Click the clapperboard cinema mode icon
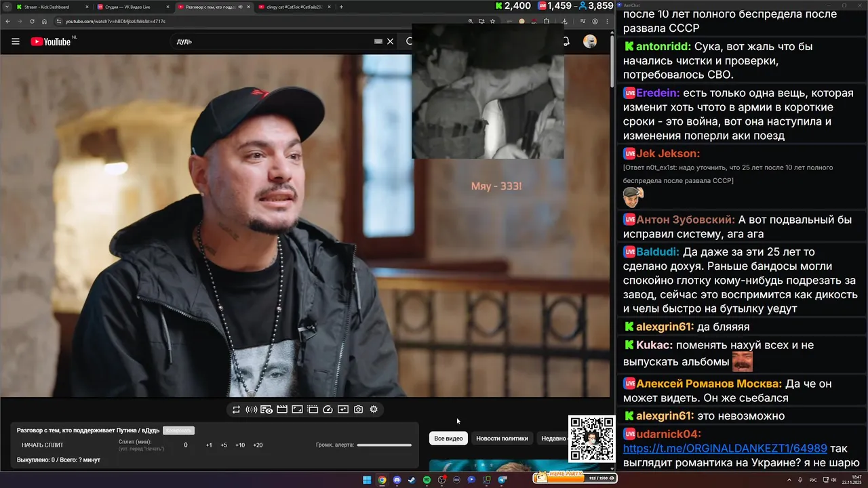The image size is (868, 488). (x=282, y=409)
